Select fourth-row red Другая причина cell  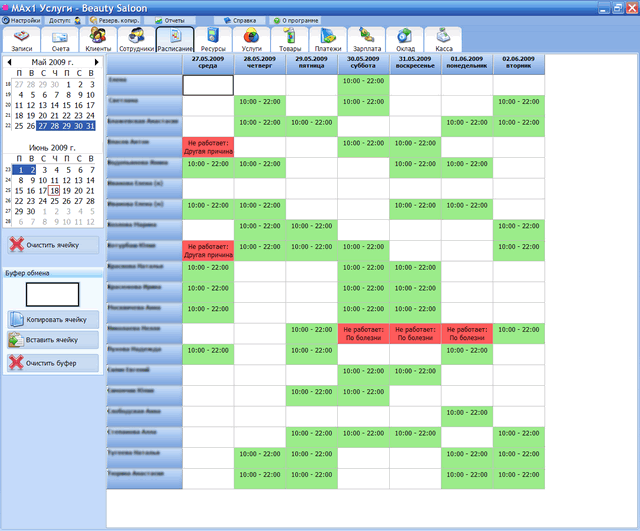tap(208, 147)
